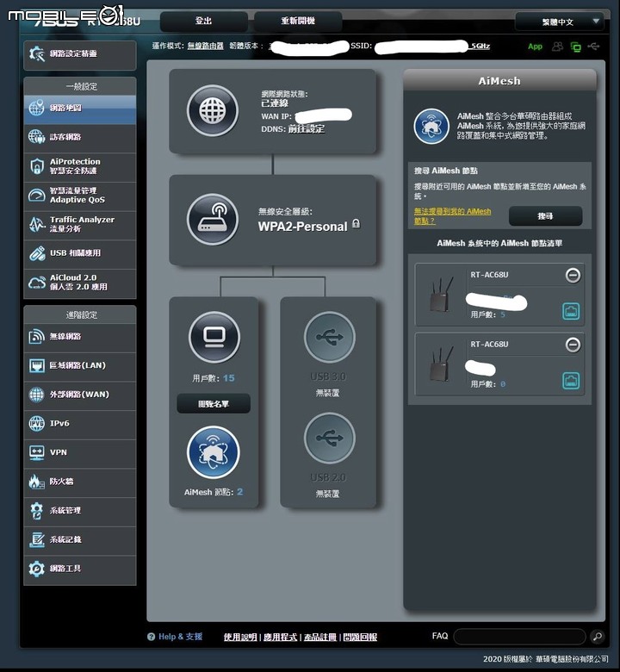Click 無法搜尋到我的 AiMesh 節點 link
This screenshot has height=672, width=620.
point(452,216)
